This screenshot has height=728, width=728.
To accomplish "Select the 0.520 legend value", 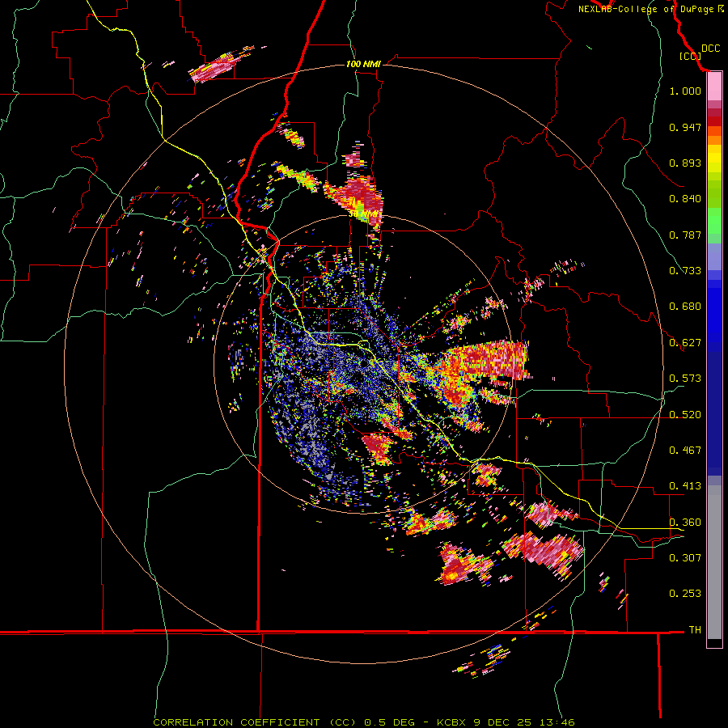I will pos(685,415).
